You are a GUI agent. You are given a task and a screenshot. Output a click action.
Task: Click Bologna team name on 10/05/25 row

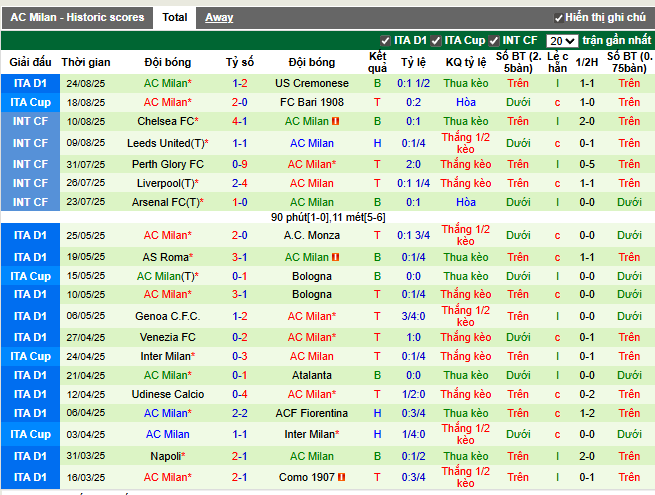312,294
